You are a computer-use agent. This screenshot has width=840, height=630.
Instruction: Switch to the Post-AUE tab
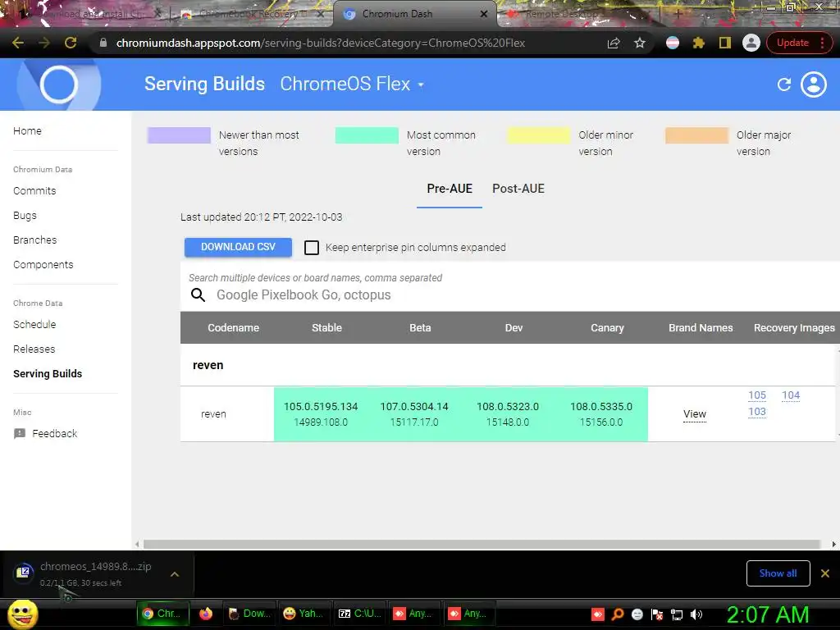click(x=518, y=189)
